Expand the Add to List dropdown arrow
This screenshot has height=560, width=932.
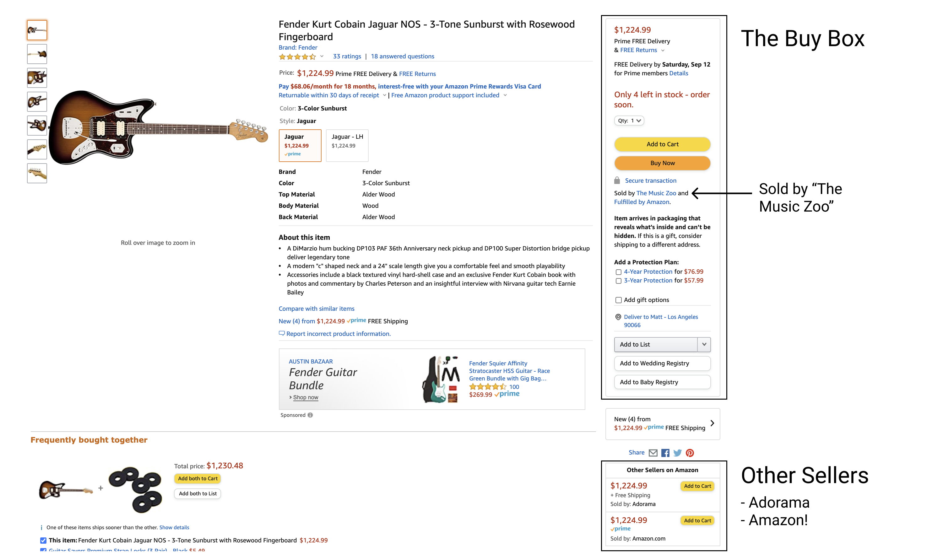click(x=704, y=344)
